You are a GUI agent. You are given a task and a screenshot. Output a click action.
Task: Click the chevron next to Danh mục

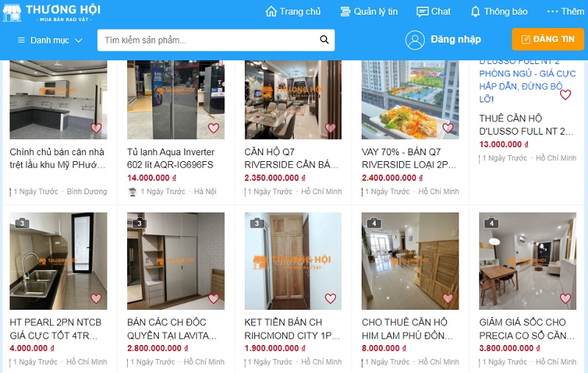(x=79, y=40)
